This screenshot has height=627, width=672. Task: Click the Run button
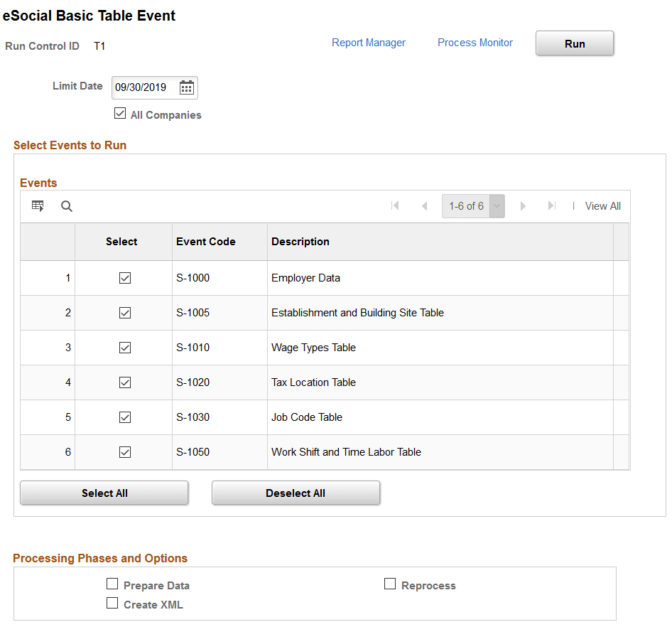[x=574, y=43]
